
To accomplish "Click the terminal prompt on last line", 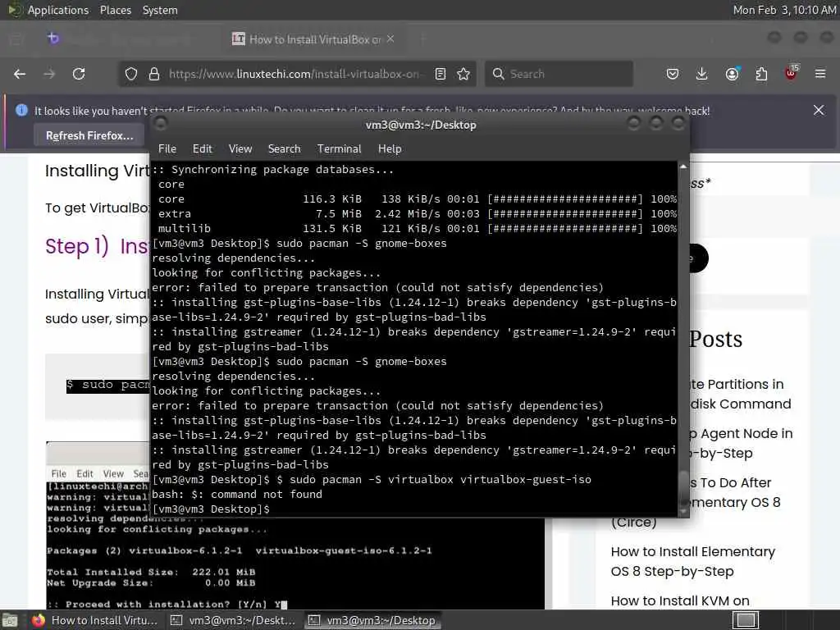I will point(211,509).
